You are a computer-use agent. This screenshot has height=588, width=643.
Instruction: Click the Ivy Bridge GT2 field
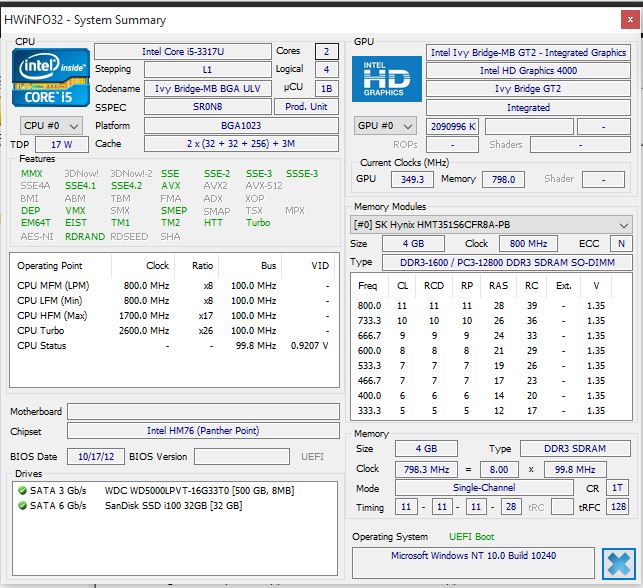[528, 89]
